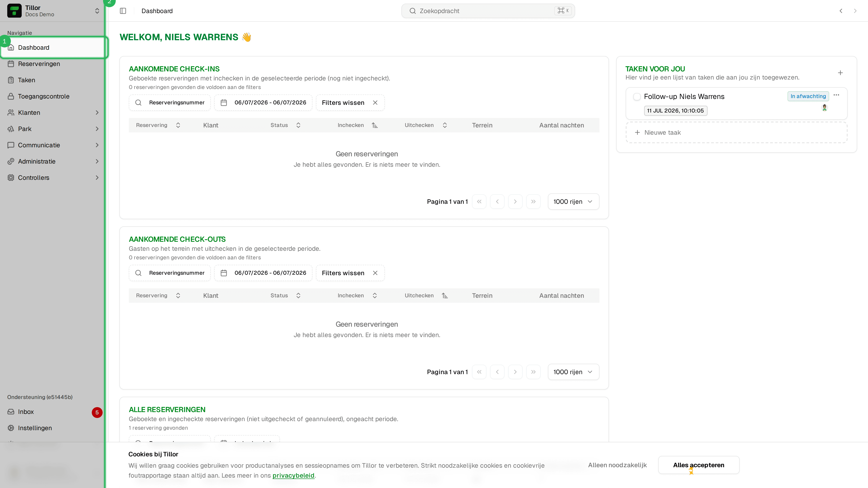
Task: Expand the Administratie submenu chevron
Action: [x=97, y=161]
